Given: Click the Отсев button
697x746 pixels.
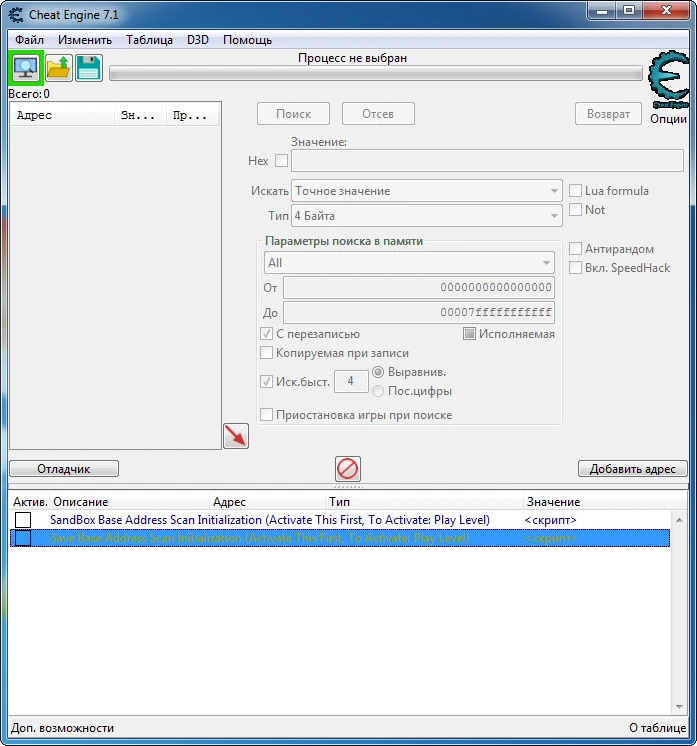Looking at the screenshot, I should pos(378,114).
